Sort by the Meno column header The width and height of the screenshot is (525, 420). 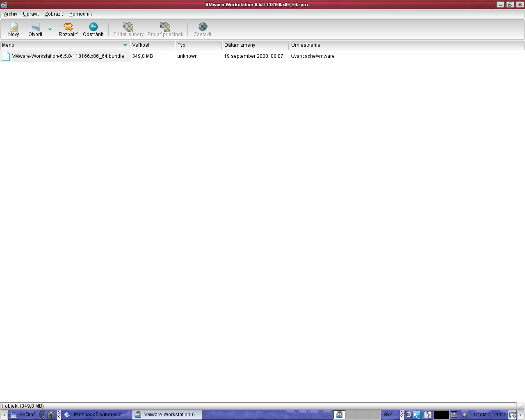coord(65,45)
